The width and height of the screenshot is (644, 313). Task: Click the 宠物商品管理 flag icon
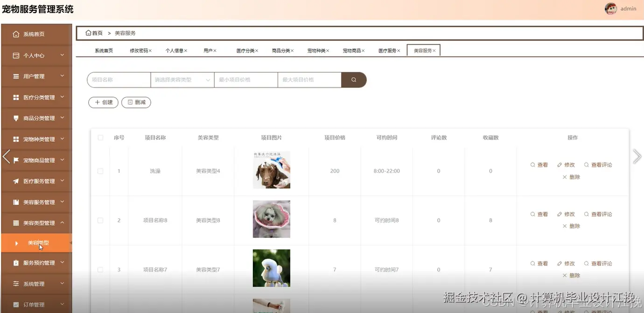16,160
